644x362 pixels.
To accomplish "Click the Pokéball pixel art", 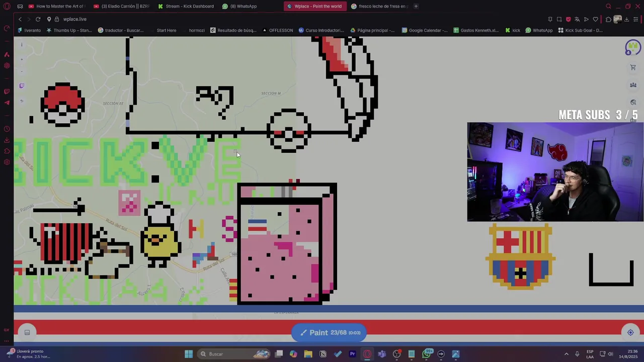I will tap(62, 105).
